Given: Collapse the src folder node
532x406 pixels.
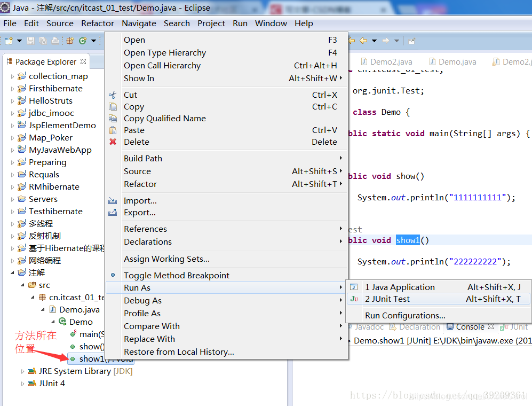Looking at the screenshot, I should click(x=23, y=285).
